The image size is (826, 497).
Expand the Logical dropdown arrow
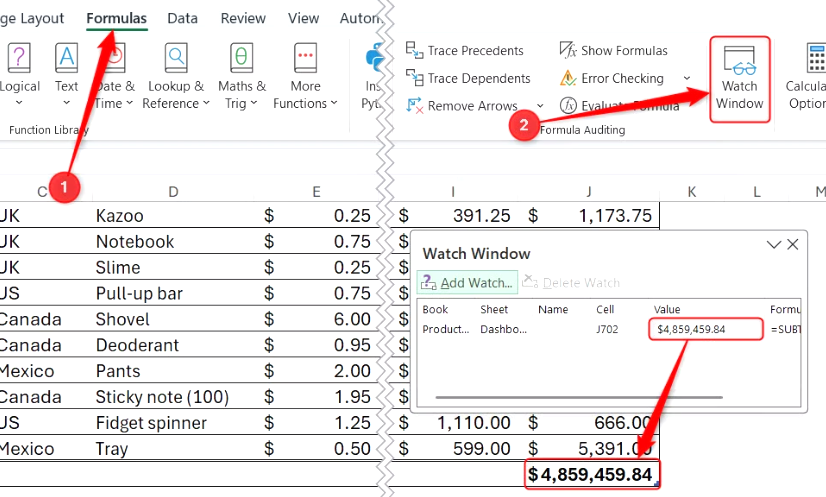point(19,103)
